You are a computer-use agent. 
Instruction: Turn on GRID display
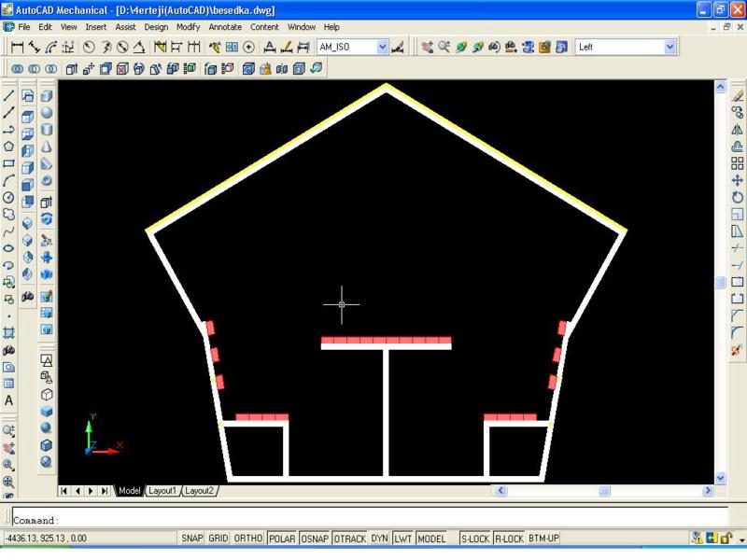[218, 539]
